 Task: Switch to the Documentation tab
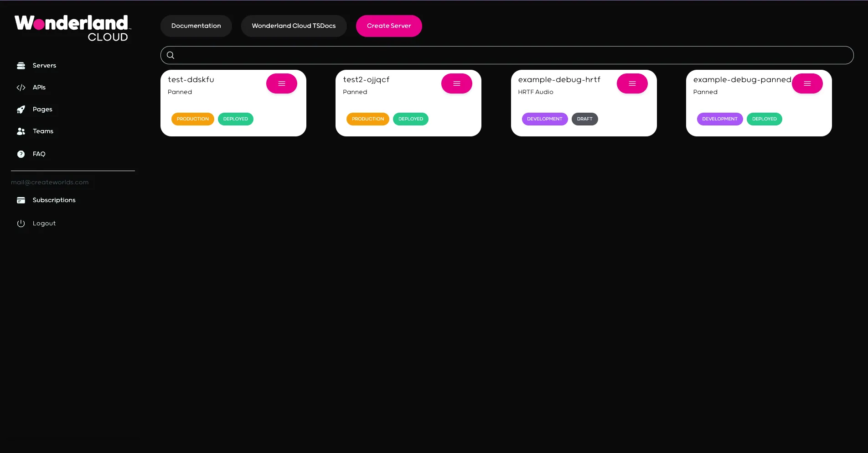pyautogui.click(x=196, y=26)
